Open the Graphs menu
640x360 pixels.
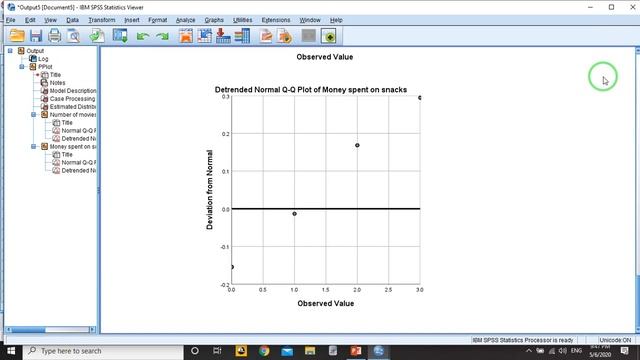coord(214,20)
